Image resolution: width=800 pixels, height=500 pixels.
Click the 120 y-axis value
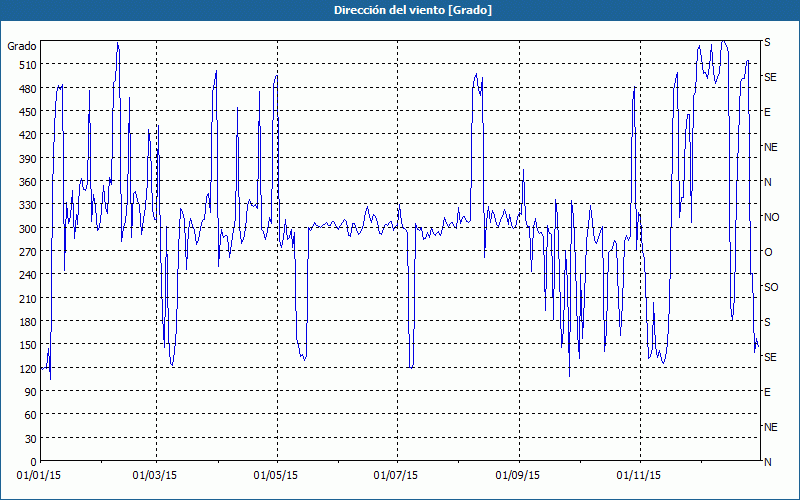pos(28,369)
